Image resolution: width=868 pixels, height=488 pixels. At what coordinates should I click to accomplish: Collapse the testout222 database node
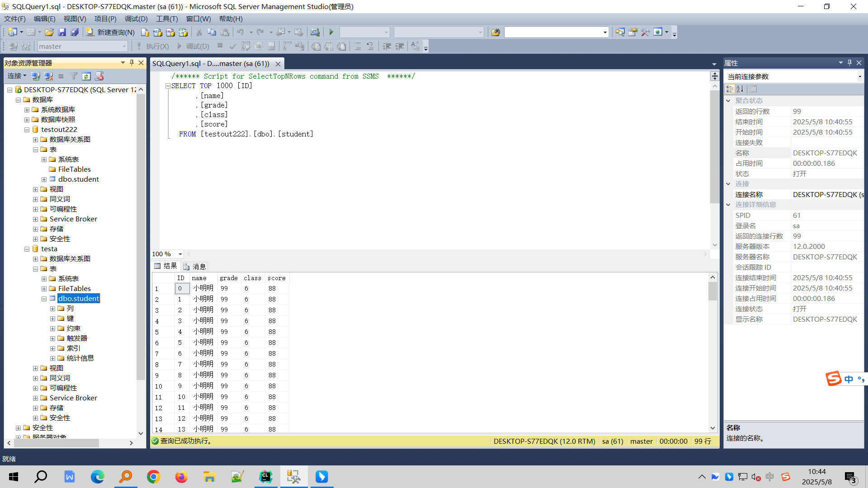click(x=27, y=129)
